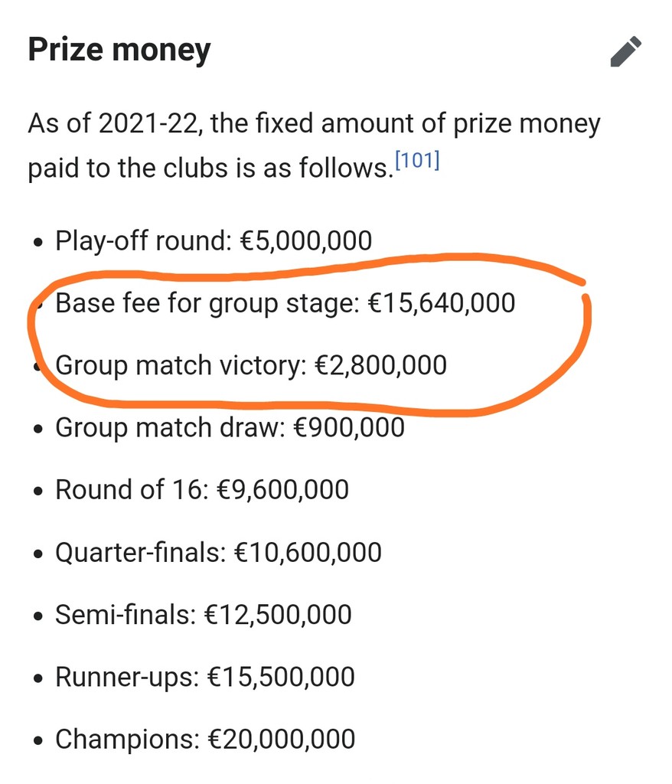Tap the bullet before Quarter-finals
The width and height of the screenshot is (672, 784).
click(38, 555)
